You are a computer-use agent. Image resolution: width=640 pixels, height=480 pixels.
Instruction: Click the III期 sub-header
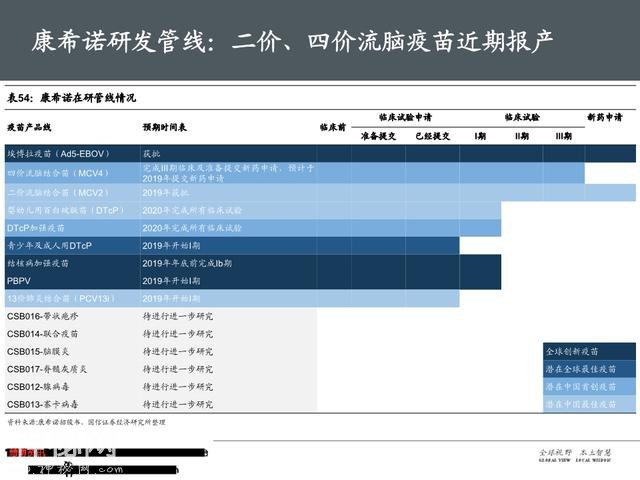[x=563, y=136]
